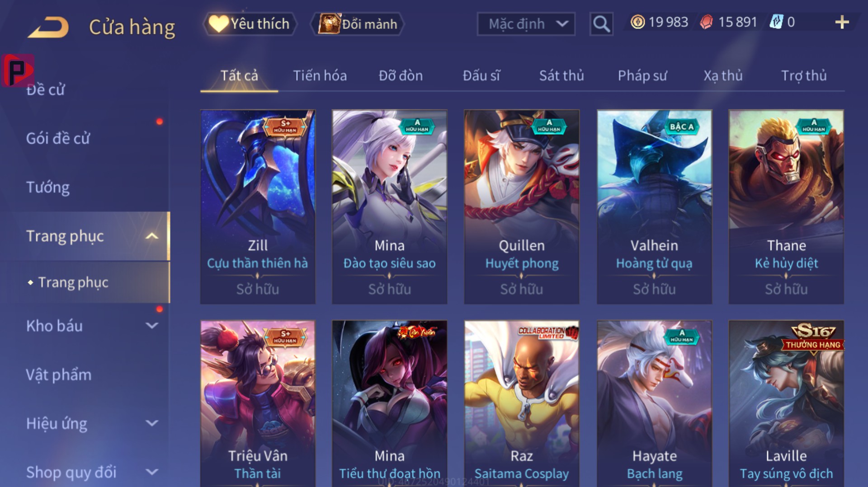Select Zill Cựu thần thiên hà skin
Screen dimensions: 868x487
(258, 207)
